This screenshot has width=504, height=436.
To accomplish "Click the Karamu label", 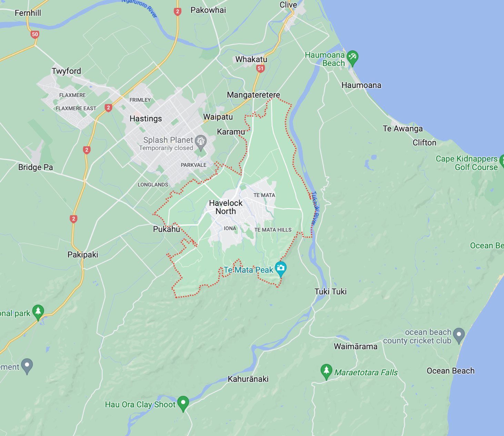I will [x=231, y=132].
